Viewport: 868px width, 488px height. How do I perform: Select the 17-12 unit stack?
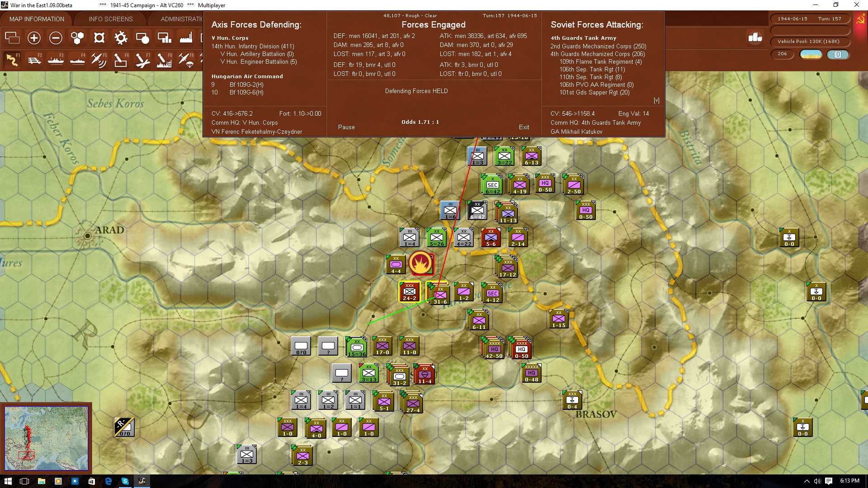(507, 267)
